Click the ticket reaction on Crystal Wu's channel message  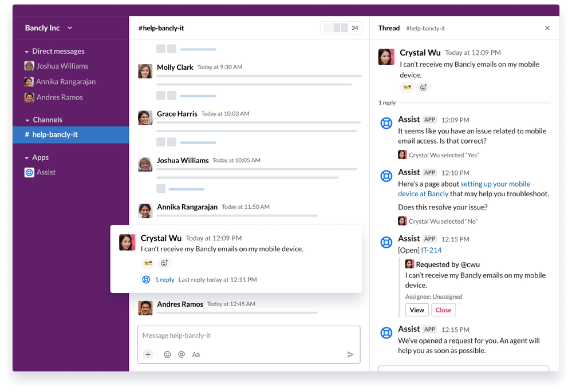pos(148,263)
